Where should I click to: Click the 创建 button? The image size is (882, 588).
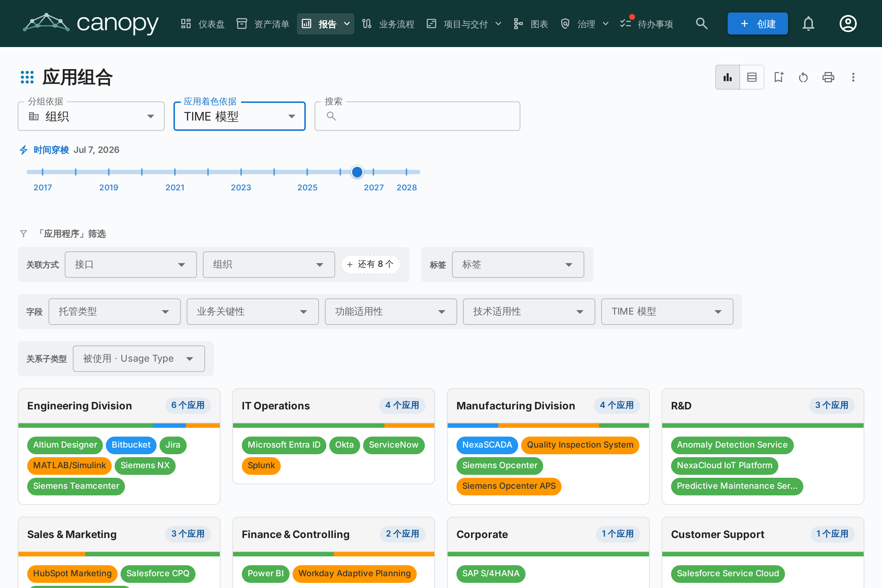(757, 24)
